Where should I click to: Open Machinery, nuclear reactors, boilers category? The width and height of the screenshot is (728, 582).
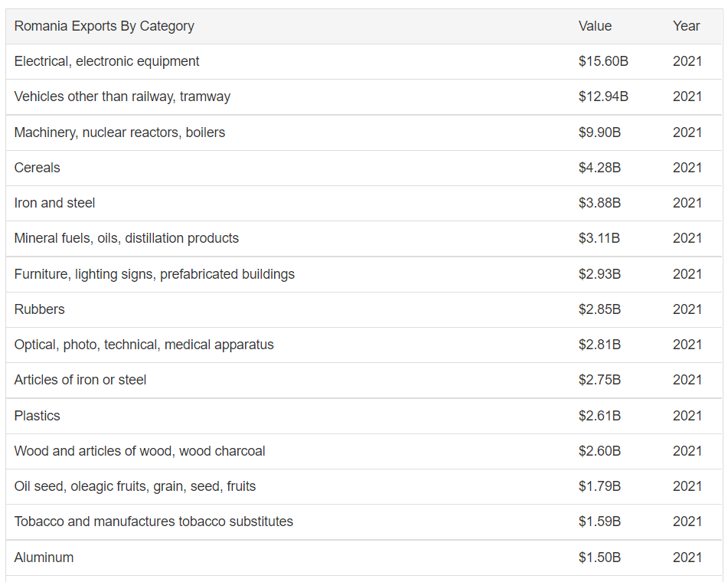(119, 132)
